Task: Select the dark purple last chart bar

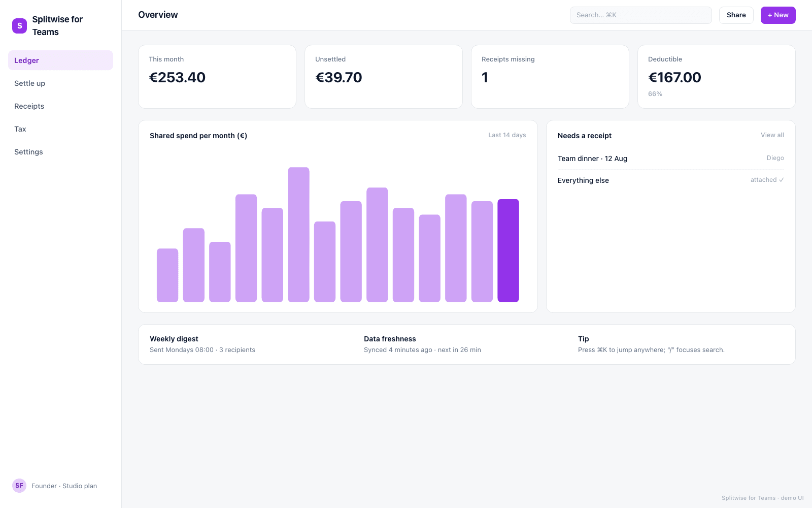Action: point(508,250)
